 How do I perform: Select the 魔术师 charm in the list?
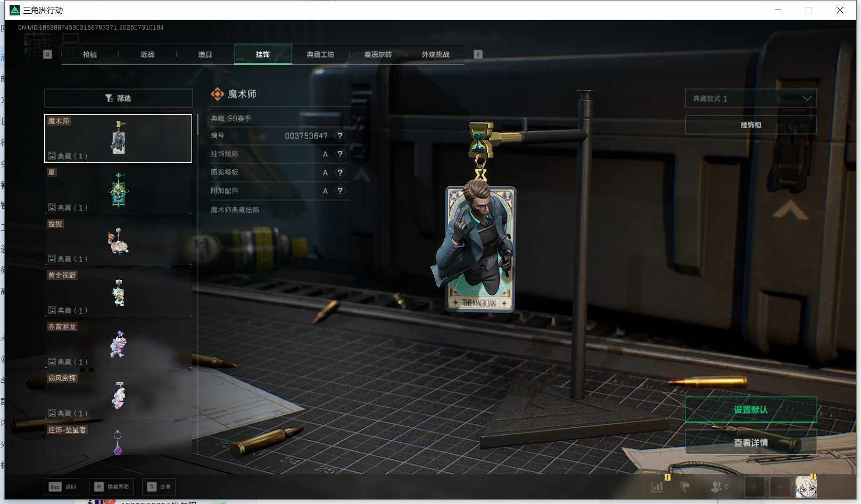pyautogui.click(x=118, y=138)
